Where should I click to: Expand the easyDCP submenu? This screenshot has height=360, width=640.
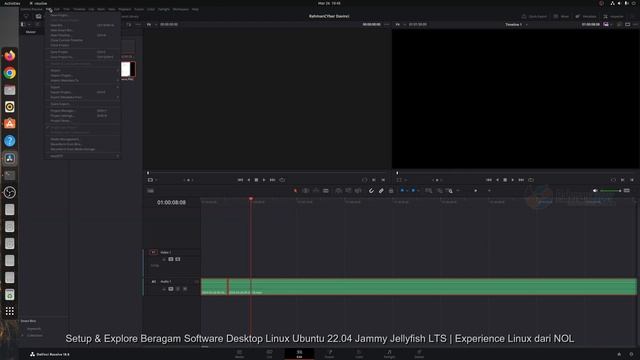[x=82, y=156]
